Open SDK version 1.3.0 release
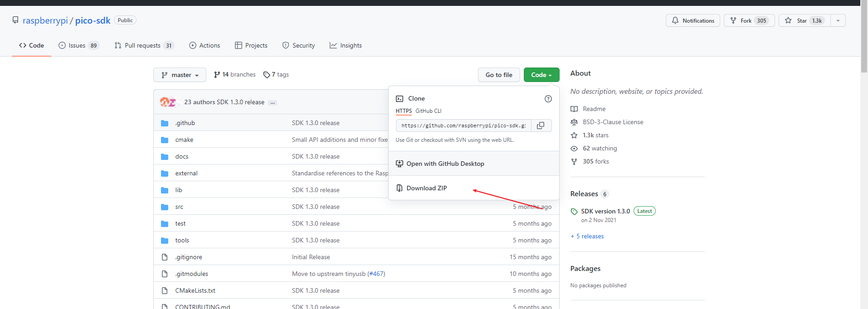The height and width of the screenshot is (309, 868). click(605, 211)
